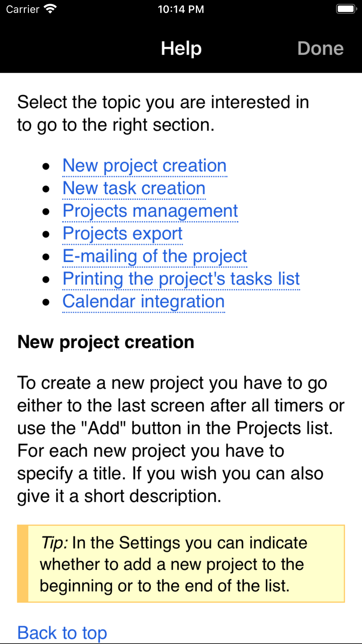Image resolution: width=362 pixels, height=644 pixels.
Task: Click the bullet dot beside Projects export
Action: 46,234
